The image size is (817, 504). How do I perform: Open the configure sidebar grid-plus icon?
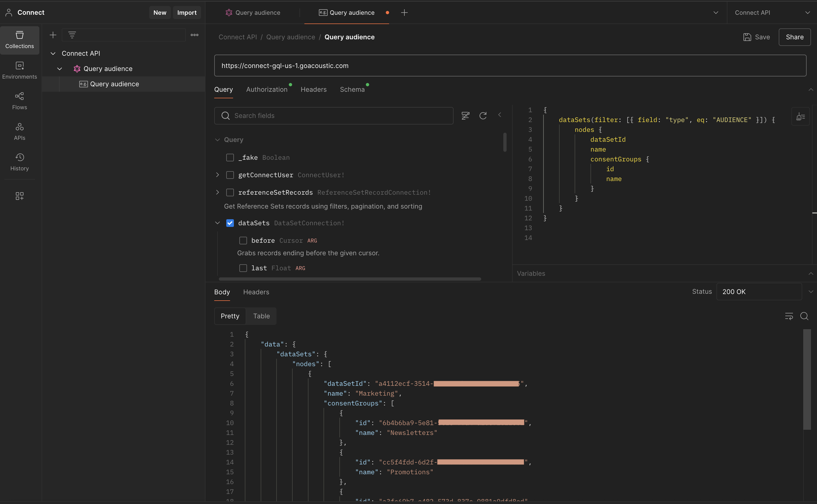click(x=19, y=196)
